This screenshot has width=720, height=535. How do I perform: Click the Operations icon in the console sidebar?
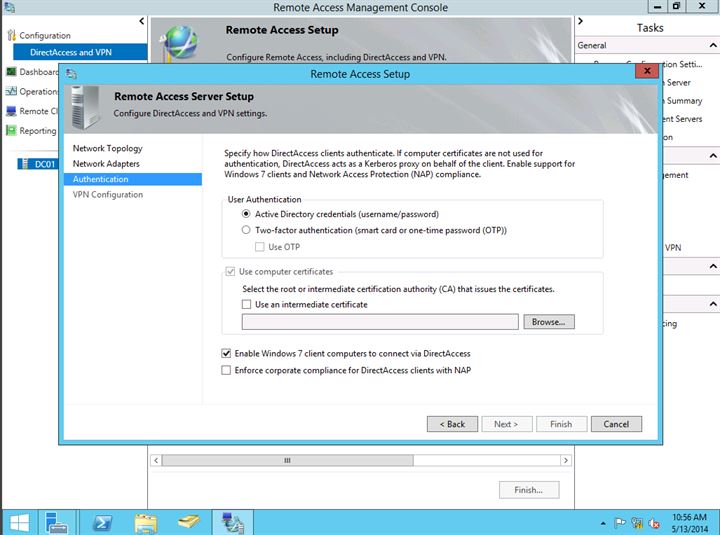(x=11, y=91)
